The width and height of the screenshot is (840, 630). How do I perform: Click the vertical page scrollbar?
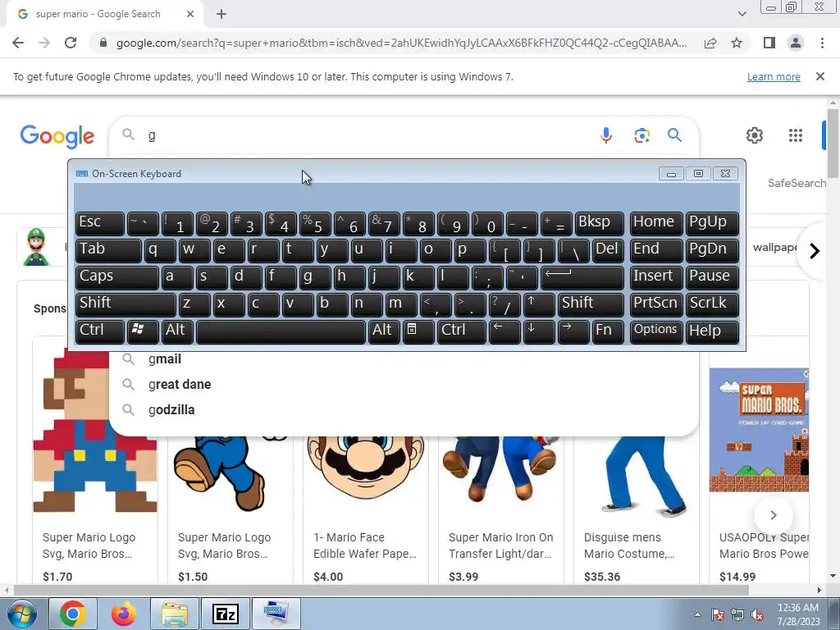(833, 143)
